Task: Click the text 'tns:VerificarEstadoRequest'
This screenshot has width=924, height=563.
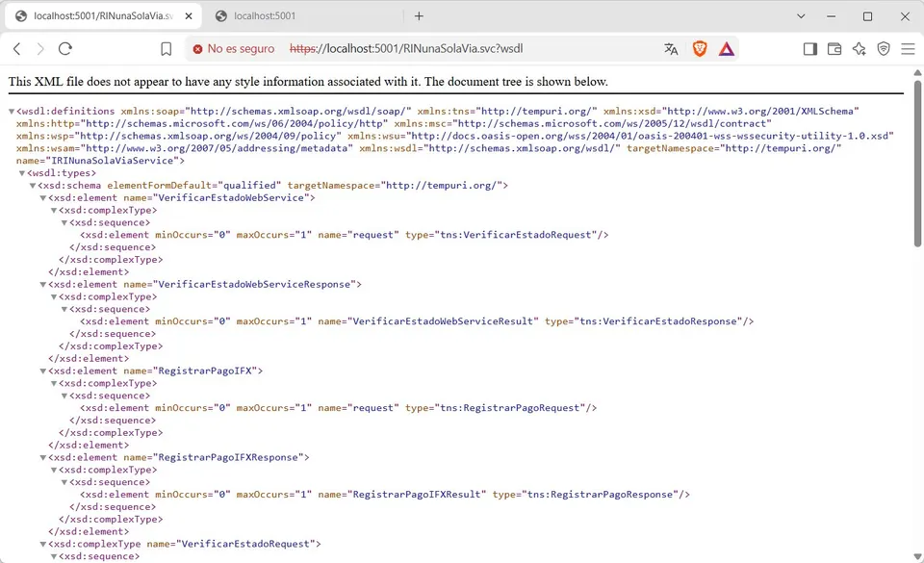Action: tap(516, 235)
